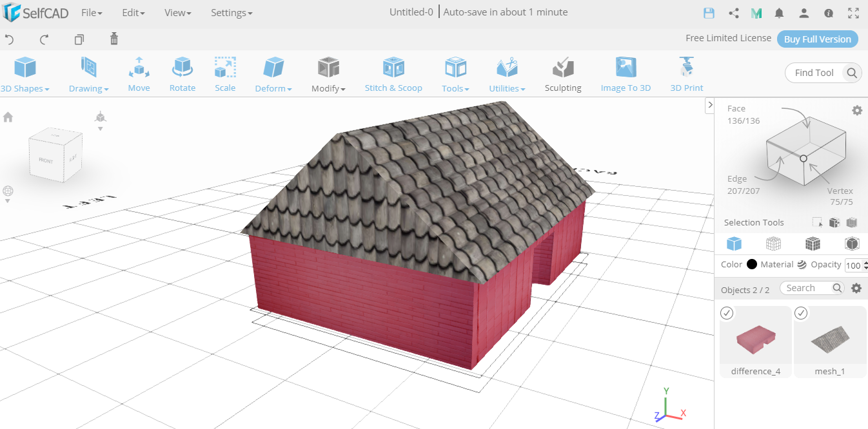Click the Opacity value field

click(x=853, y=265)
